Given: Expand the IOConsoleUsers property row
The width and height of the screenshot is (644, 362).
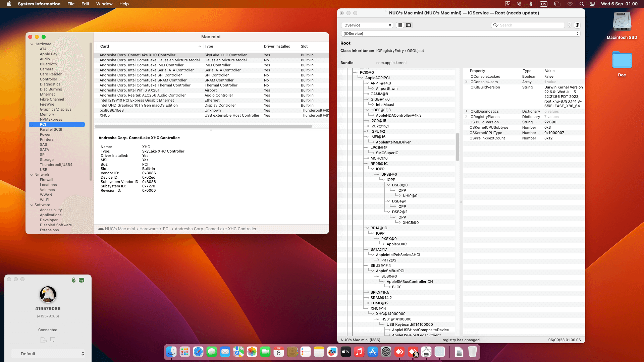Looking at the screenshot, I should tap(466, 82).
